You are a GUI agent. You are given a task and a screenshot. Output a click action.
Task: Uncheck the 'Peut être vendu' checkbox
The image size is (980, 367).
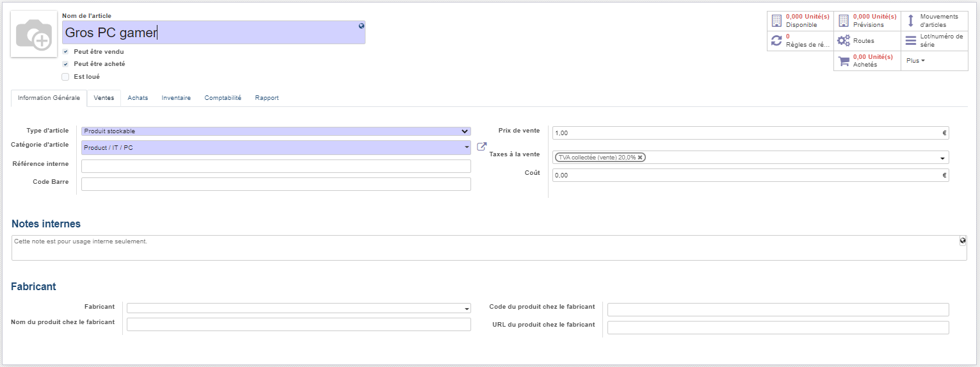pos(65,51)
